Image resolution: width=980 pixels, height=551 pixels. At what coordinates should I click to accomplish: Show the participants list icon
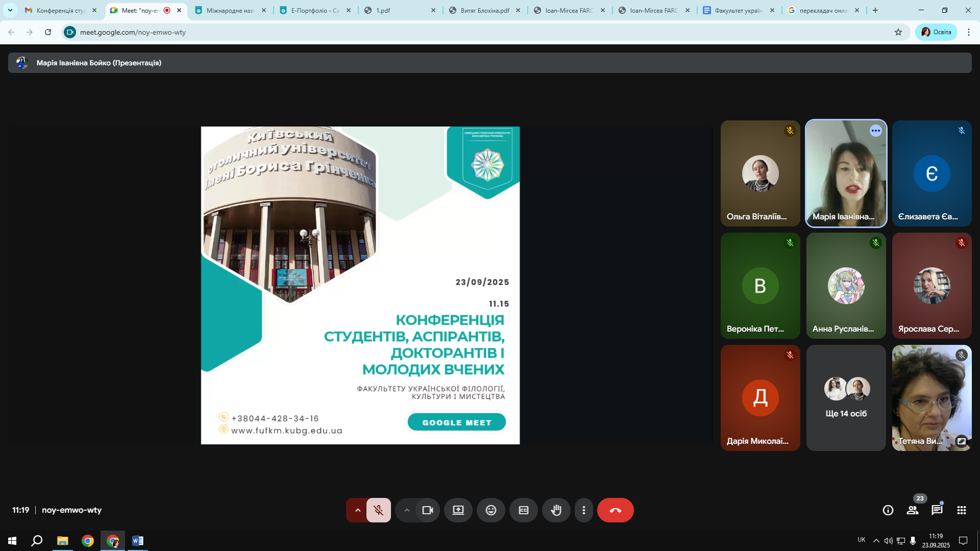[912, 510]
